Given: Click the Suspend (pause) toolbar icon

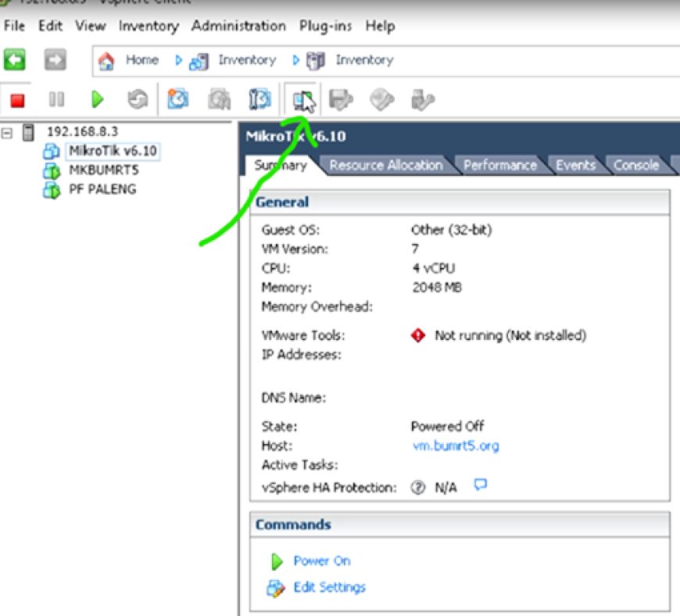Looking at the screenshot, I should [x=56, y=100].
